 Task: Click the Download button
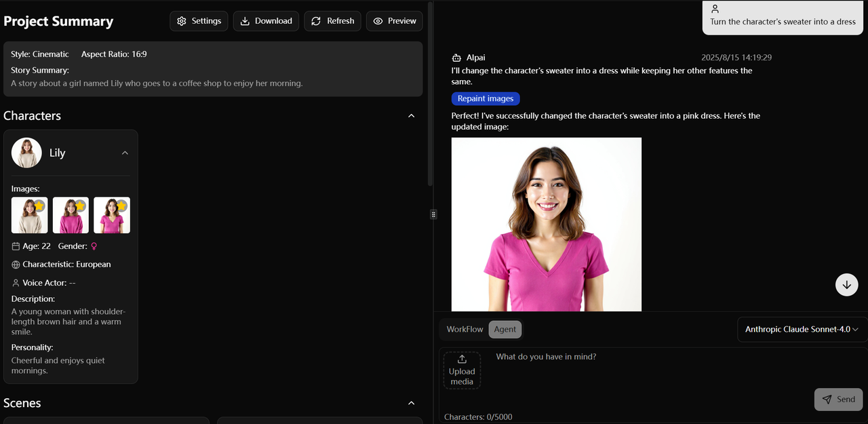266,21
